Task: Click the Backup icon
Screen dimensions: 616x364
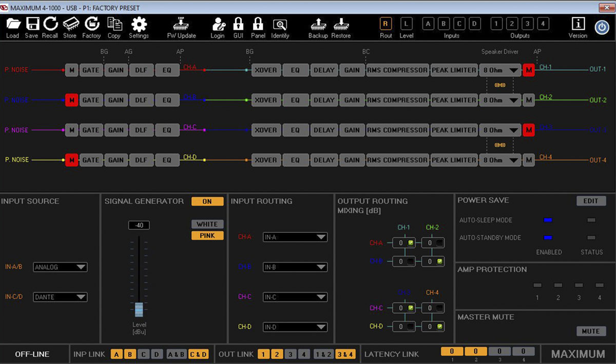Action: tap(318, 24)
